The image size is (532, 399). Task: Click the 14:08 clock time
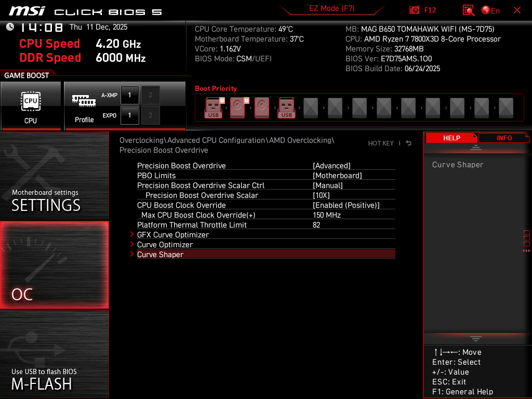click(42, 27)
